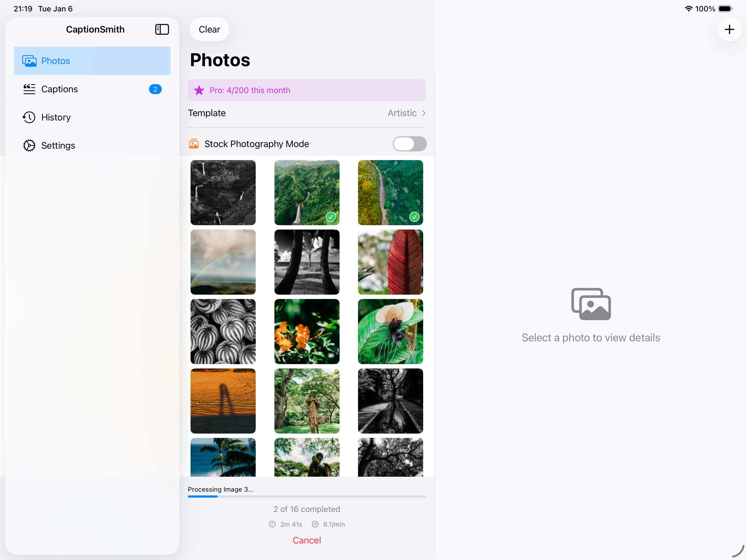Click the processing speed gauge icon
Viewport: 747px width, 560px height.
tap(315, 524)
